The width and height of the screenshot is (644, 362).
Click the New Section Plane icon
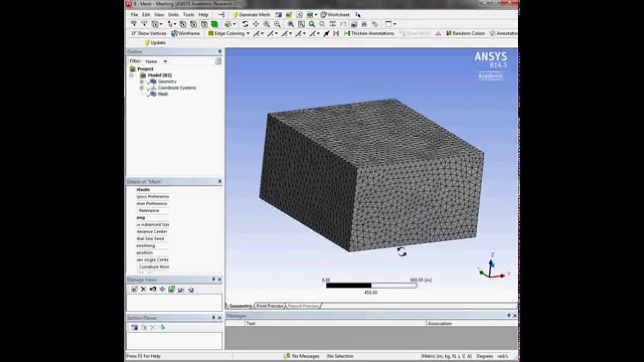point(134,327)
